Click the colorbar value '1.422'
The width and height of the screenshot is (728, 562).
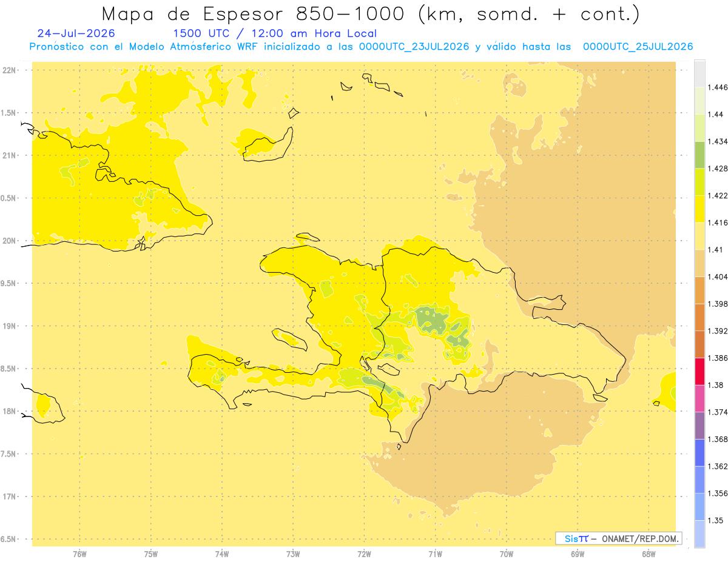[x=718, y=196]
